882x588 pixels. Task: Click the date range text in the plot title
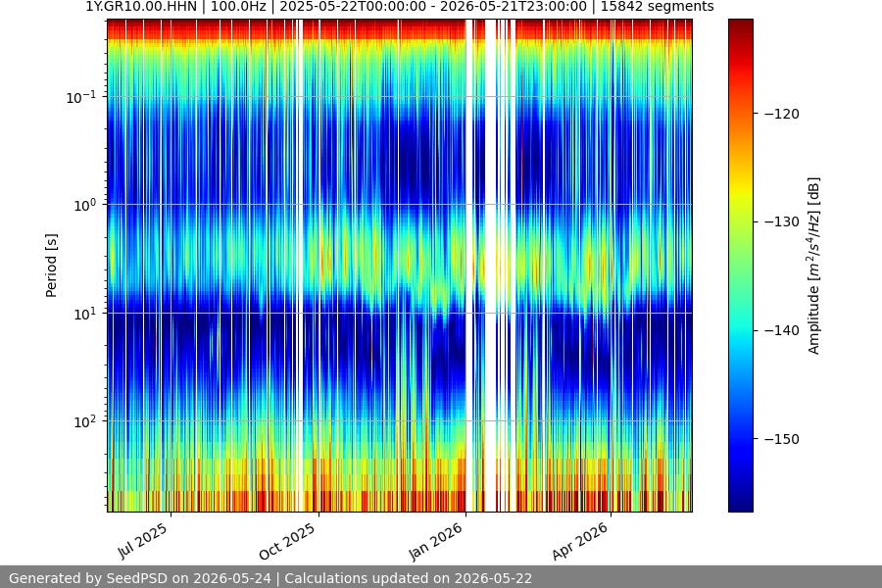pos(433,7)
